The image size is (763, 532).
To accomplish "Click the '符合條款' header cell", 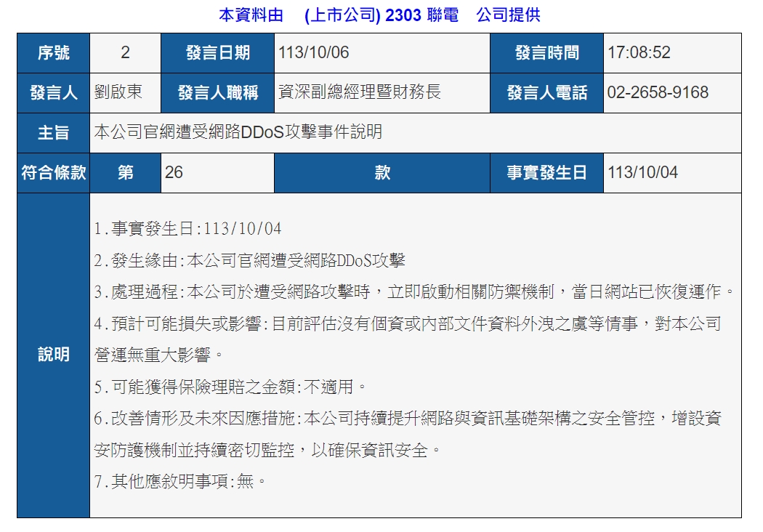I will 54,173.
